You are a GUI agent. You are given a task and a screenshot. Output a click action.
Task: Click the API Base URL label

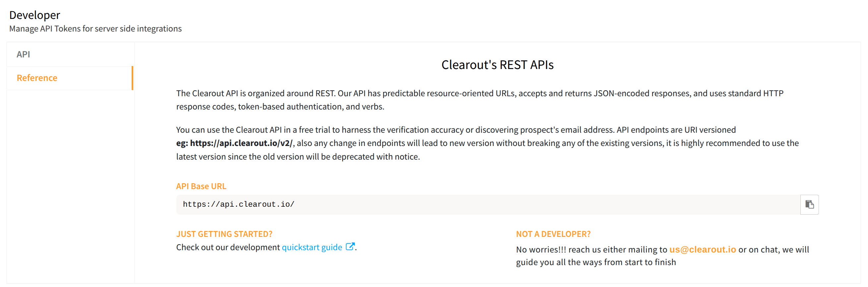201,186
